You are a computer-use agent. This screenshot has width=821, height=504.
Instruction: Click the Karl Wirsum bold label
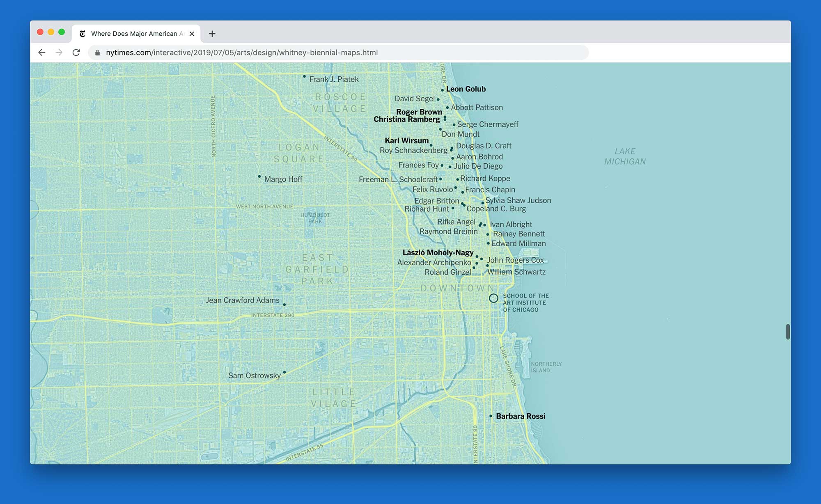406,141
